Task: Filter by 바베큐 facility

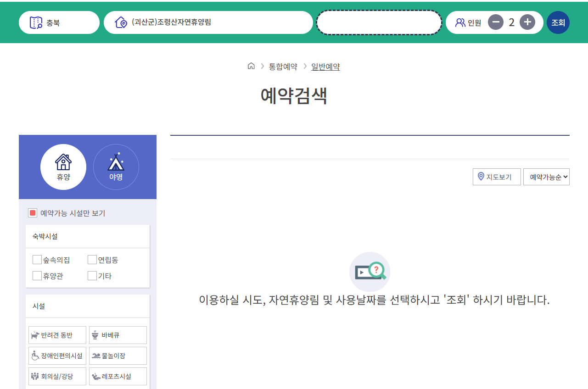Action: pos(118,335)
